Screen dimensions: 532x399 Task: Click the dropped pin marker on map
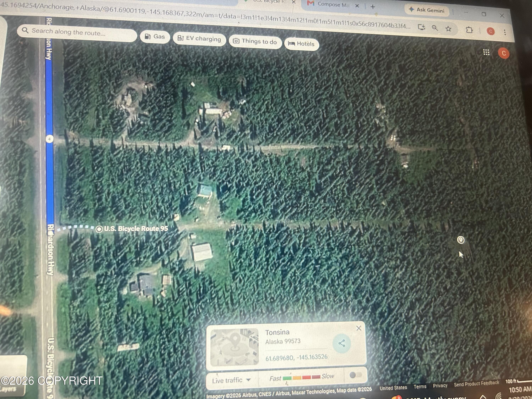[x=460, y=240]
